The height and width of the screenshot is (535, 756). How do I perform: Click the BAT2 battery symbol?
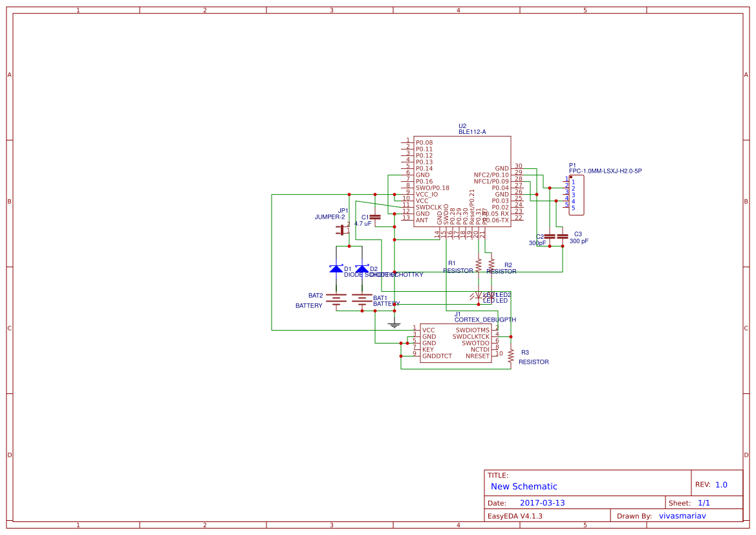tap(336, 299)
